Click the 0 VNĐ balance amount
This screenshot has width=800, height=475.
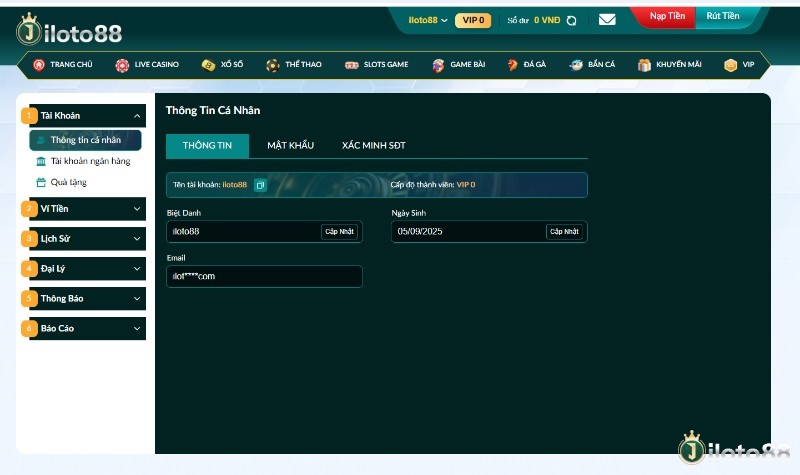click(547, 20)
